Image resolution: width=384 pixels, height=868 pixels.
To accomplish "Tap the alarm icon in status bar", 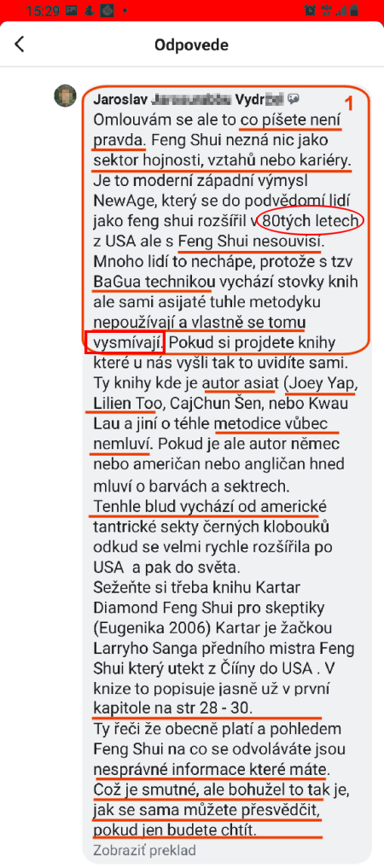I will (x=310, y=10).
